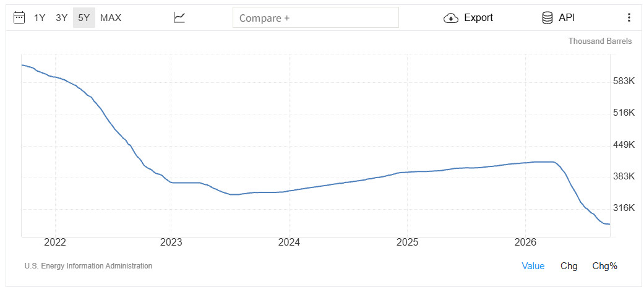The height and width of the screenshot is (292, 644).
Task: Click the cloud download Export icon
Action: pos(451,18)
